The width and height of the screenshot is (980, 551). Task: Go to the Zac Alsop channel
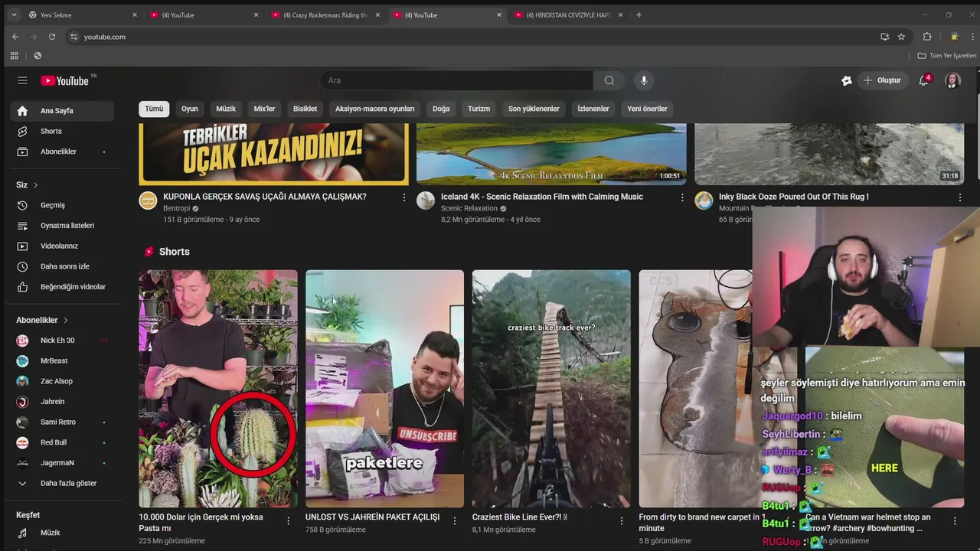tap(62, 381)
